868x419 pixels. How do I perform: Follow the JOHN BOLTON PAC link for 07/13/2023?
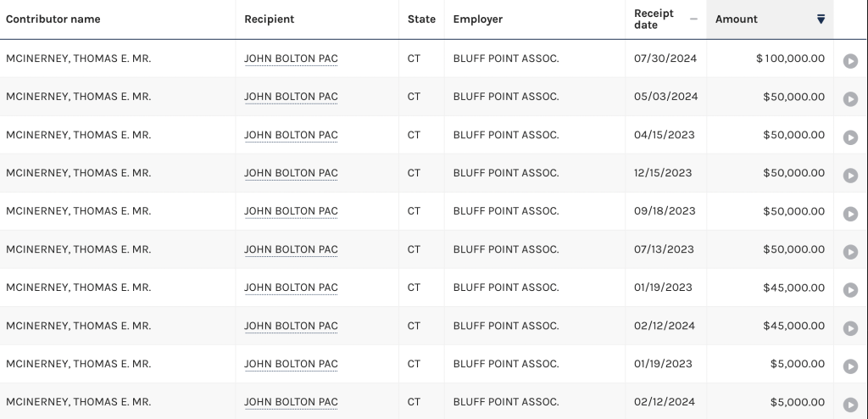tap(291, 249)
